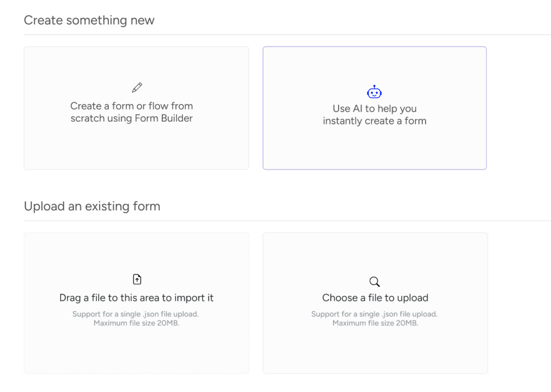Viewport: 551px width, 392px height.
Task: Click the 'Create something new' heading
Action: pos(89,20)
